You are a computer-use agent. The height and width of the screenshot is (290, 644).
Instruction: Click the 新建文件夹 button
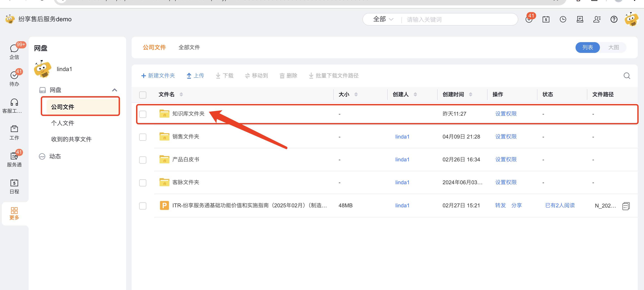pos(158,75)
